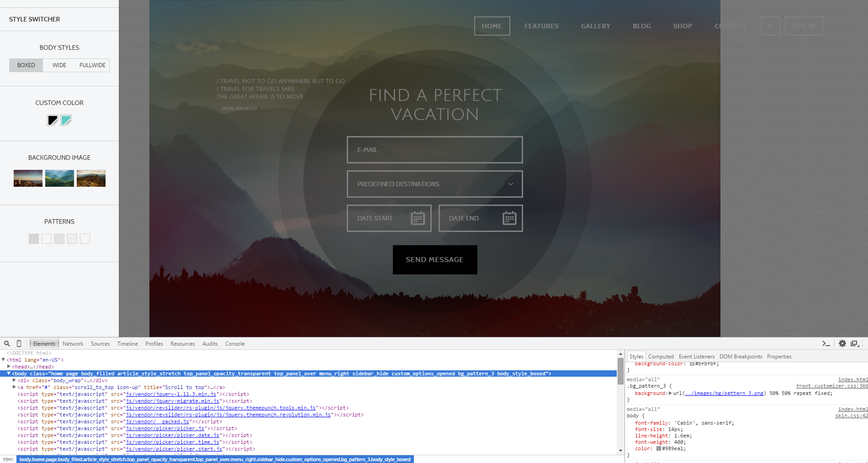Click the Date Start calendar icon
The width and height of the screenshot is (868, 463).
click(418, 218)
